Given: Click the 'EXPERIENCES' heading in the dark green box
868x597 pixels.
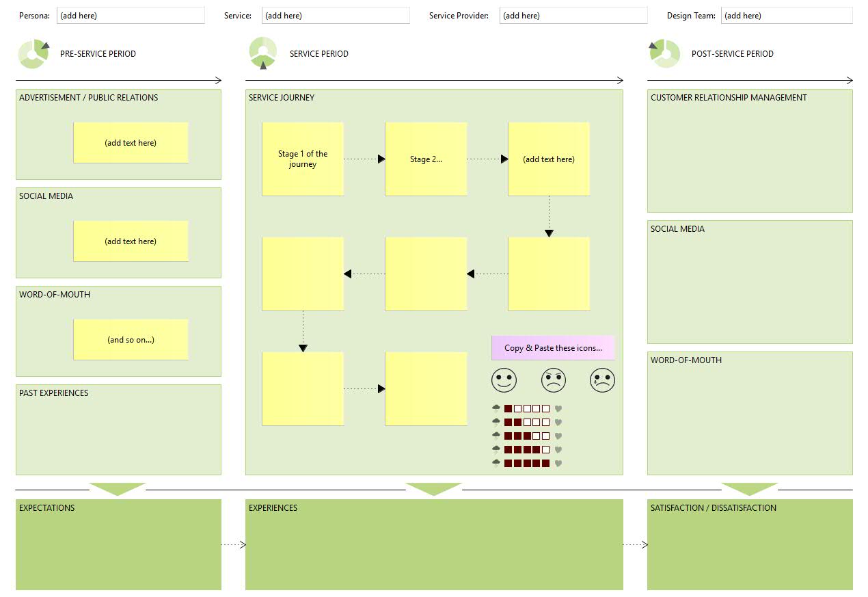Looking at the screenshot, I should point(273,508).
